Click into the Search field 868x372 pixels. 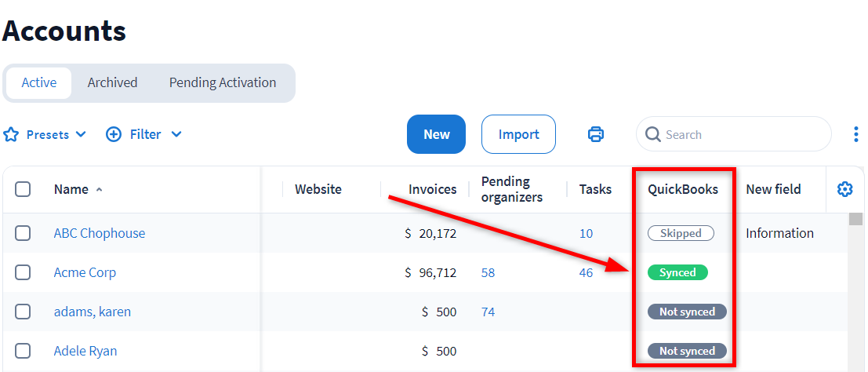point(741,134)
